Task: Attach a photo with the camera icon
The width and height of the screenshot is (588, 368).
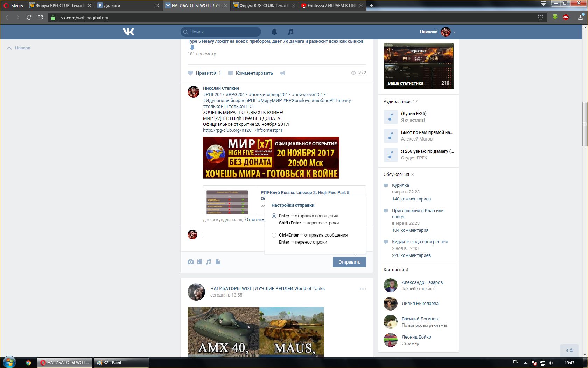Action: click(x=190, y=262)
